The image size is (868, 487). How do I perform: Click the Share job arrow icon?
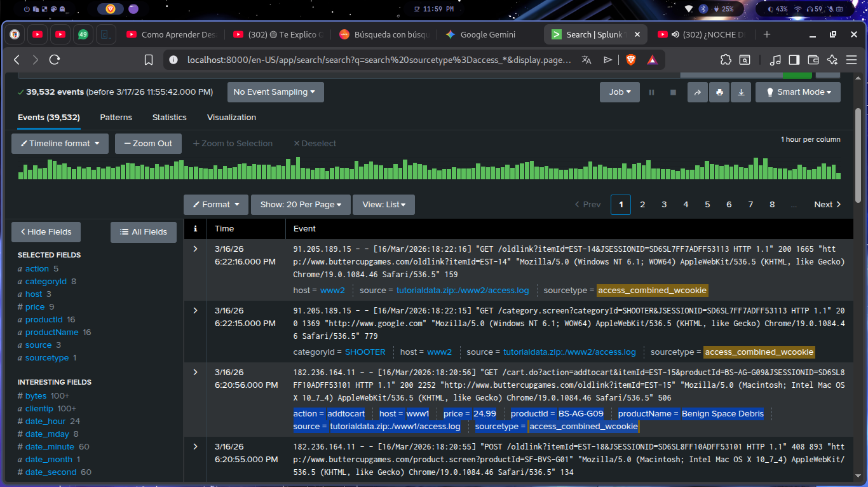[x=697, y=92]
